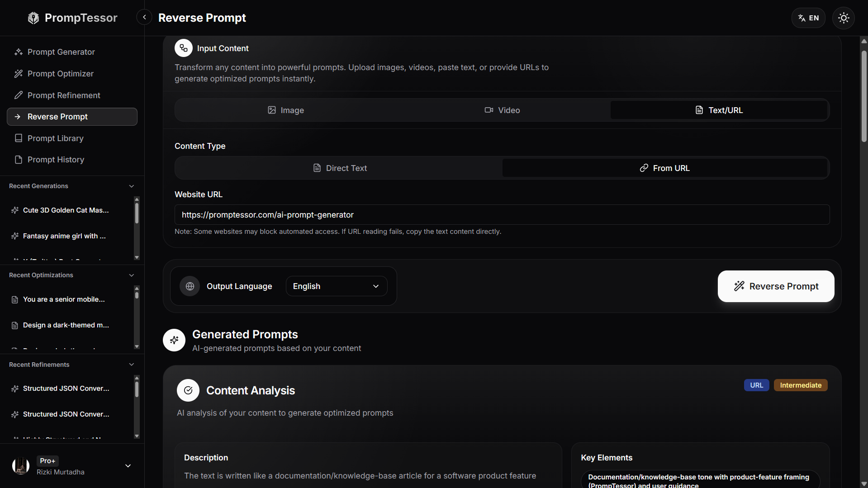Screen dimensions: 868x488
Task: Click the Prompt Refinement pencil icon
Action: click(19, 95)
